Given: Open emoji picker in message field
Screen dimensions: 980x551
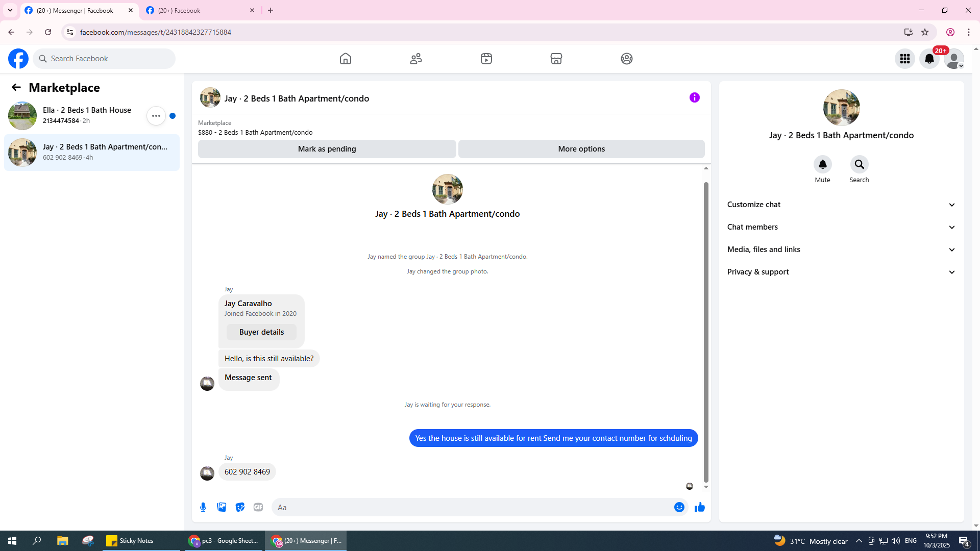Looking at the screenshot, I should (x=679, y=507).
